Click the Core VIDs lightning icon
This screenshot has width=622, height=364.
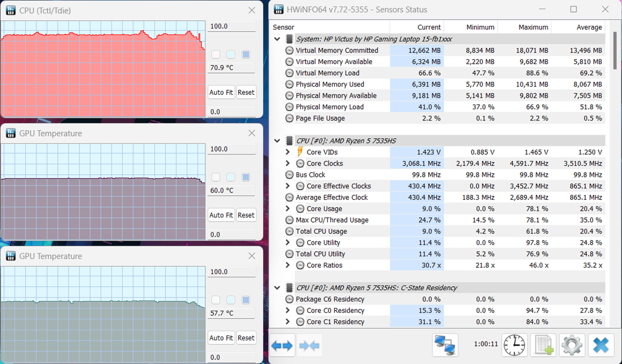(x=300, y=152)
